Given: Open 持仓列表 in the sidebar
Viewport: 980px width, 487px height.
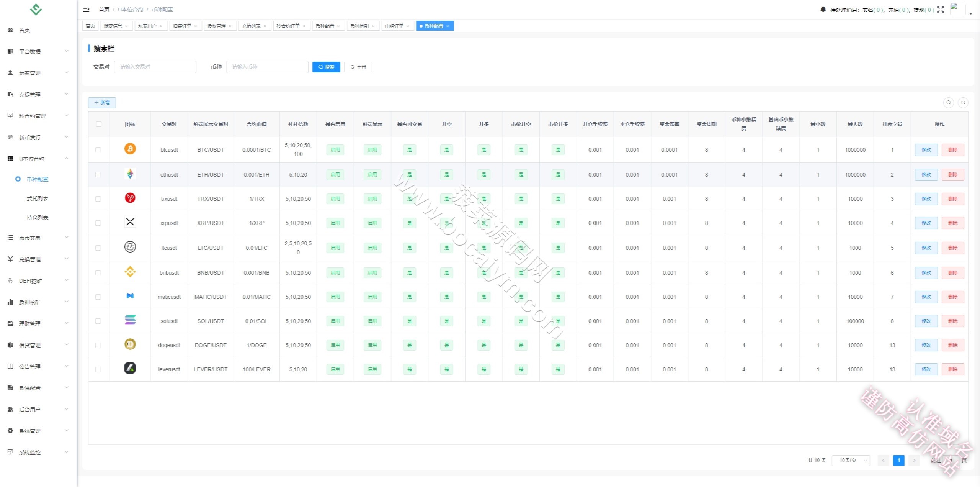Looking at the screenshot, I should (38, 218).
